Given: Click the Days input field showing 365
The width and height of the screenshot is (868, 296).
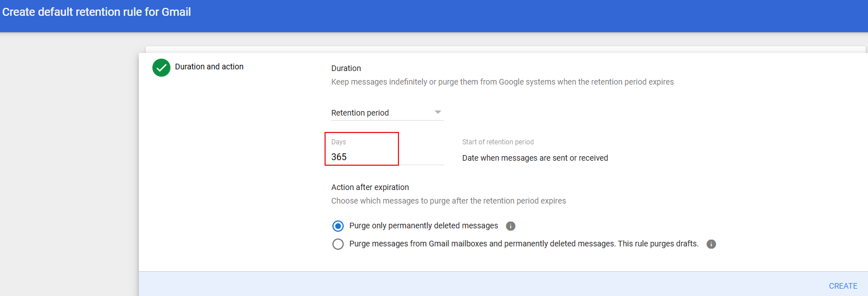Looking at the screenshot, I should pyautogui.click(x=361, y=157).
